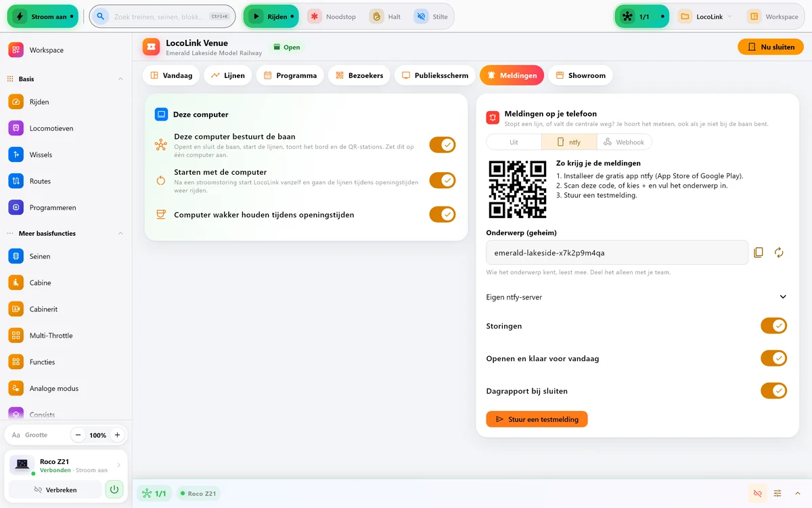Open the Publieksscherm tab

[x=435, y=75]
